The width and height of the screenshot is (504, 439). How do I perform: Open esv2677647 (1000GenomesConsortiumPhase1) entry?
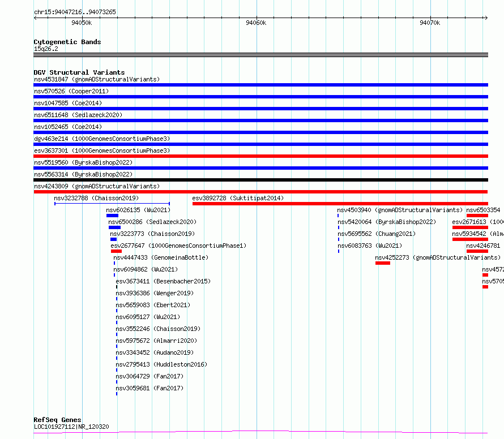coord(178,246)
